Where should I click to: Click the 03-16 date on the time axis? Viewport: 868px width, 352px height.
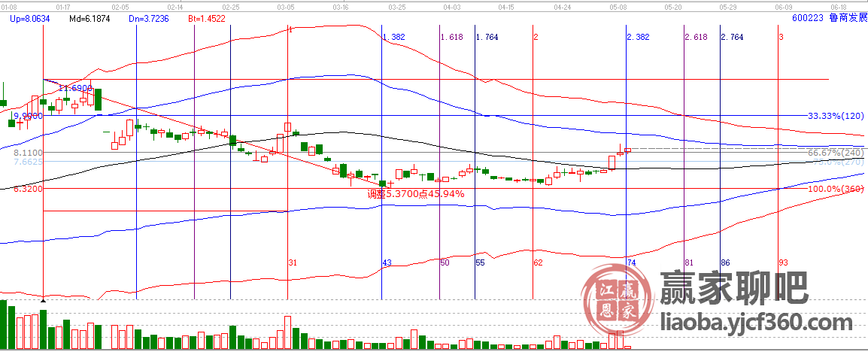(341, 8)
